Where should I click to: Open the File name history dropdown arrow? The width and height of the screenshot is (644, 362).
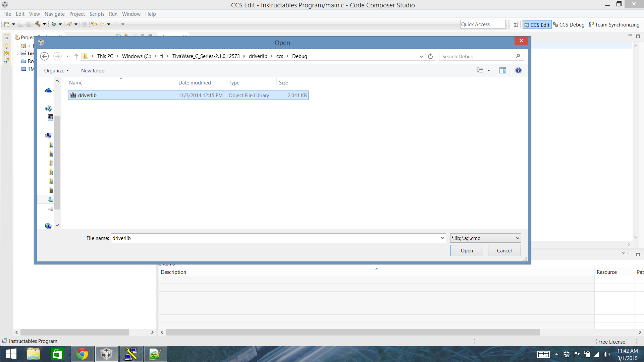[442, 238]
